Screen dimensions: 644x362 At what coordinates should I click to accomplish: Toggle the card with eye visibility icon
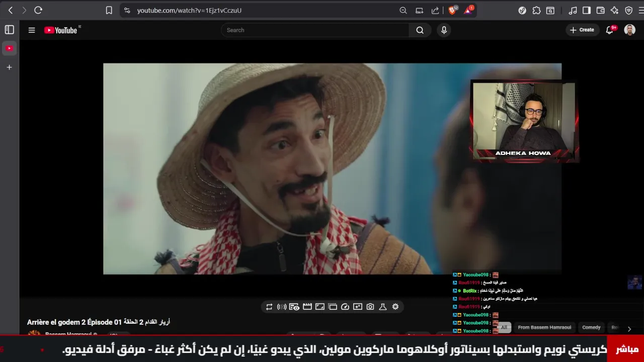tap(294, 307)
